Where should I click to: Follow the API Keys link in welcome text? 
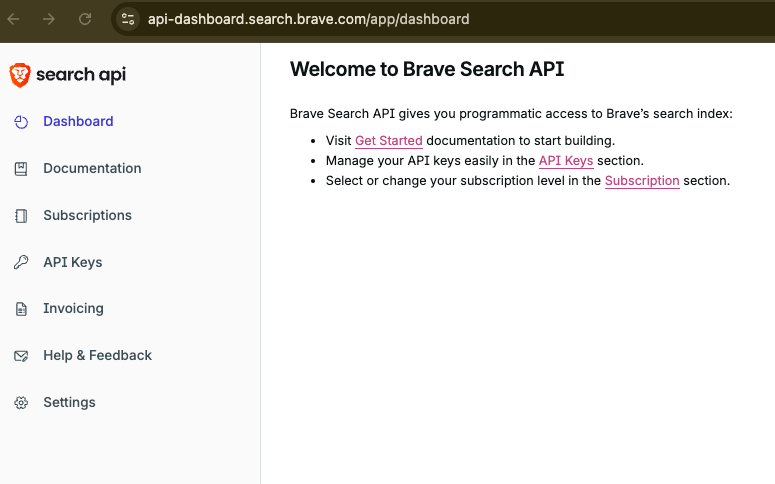pyautogui.click(x=566, y=161)
